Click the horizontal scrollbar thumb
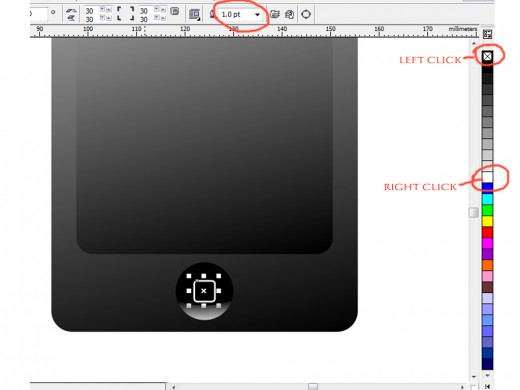The image size is (520, 390). 313,387
